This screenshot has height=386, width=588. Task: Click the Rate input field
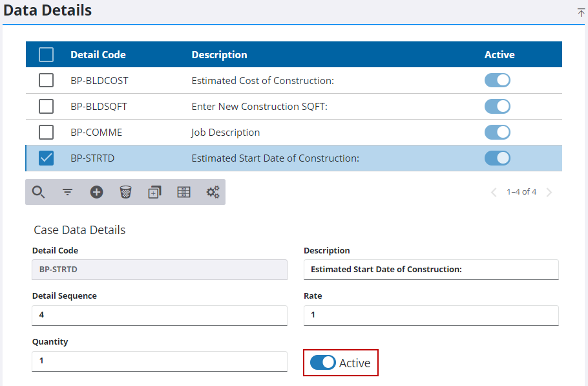coord(431,315)
